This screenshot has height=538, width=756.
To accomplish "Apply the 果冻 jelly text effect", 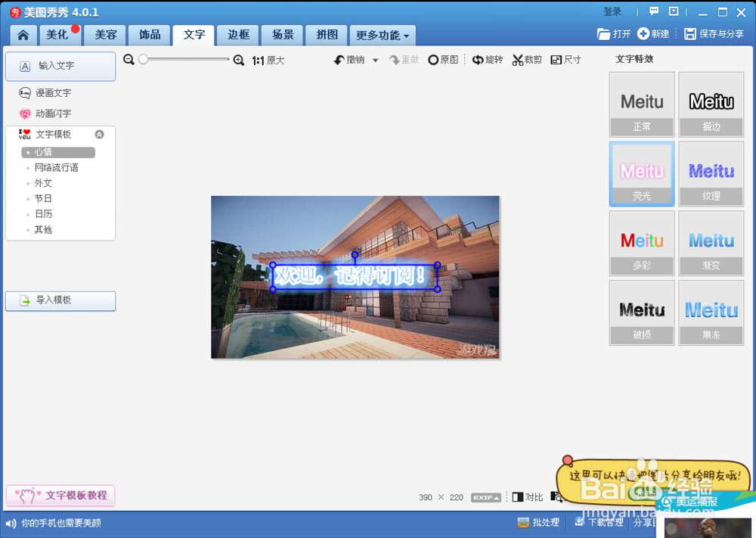I will coord(711,313).
